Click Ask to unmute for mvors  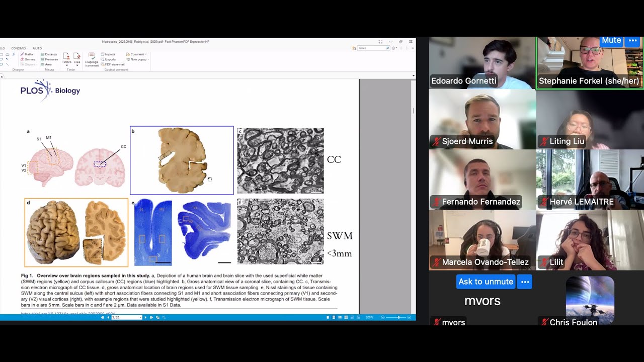486,282
